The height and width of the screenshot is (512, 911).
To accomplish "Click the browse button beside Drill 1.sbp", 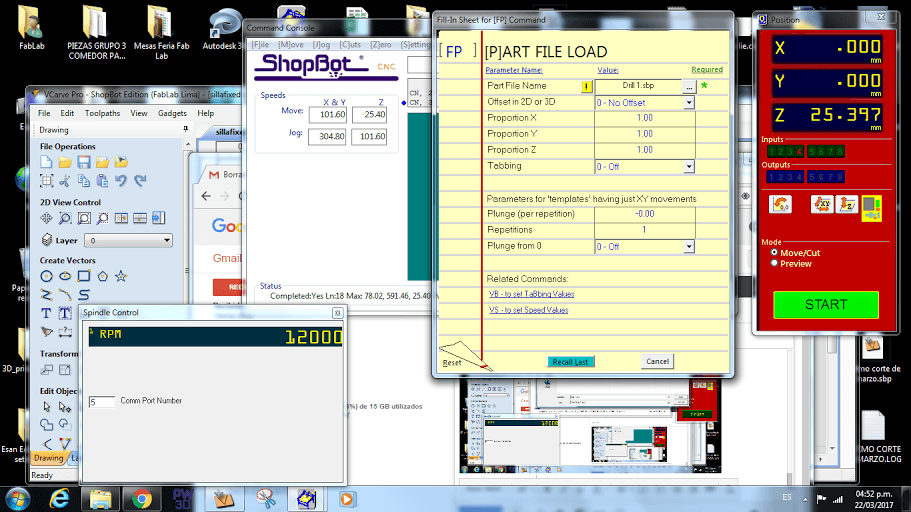I will [689, 87].
